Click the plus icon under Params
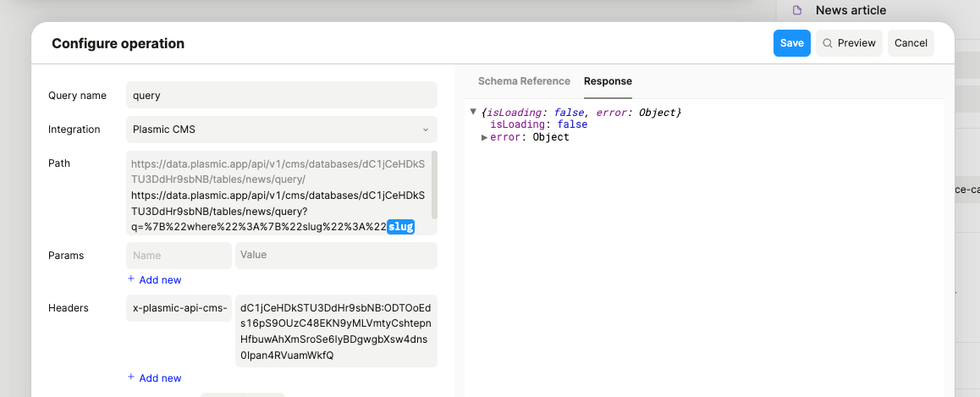Viewport: 980px width, 397px height. point(131,279)
